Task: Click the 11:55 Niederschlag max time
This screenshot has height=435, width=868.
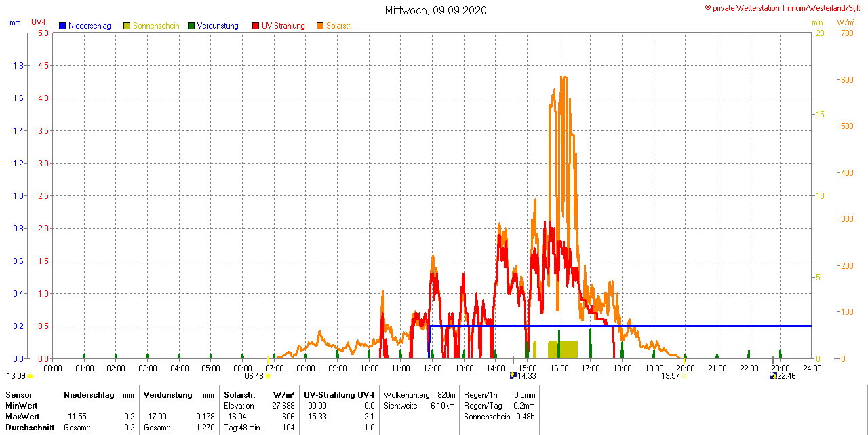Action: tap(77, 416)
